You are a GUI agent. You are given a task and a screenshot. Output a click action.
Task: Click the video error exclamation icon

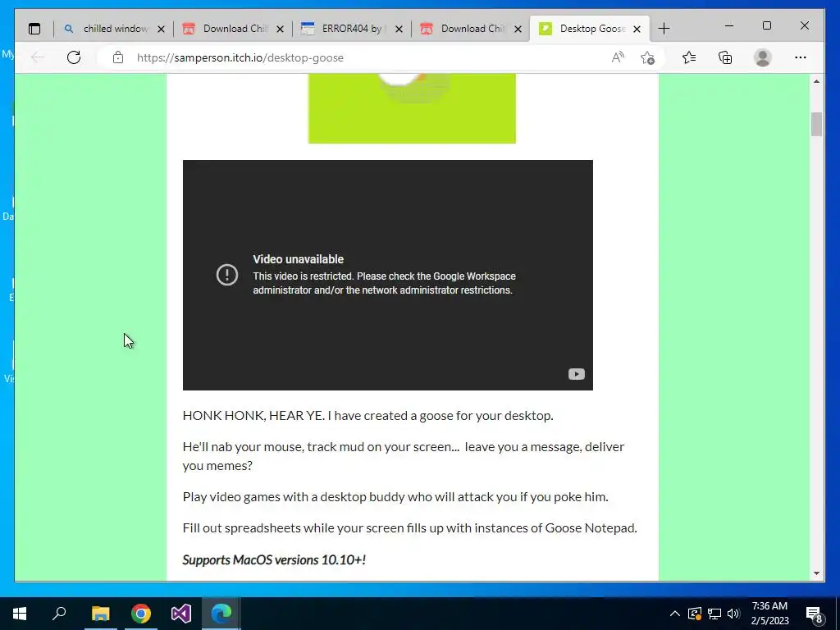click(227, 275)
